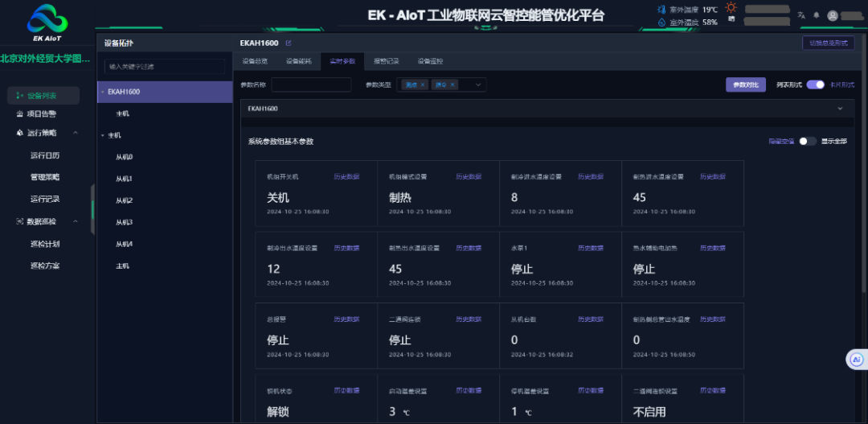
Task: Select 从机2 in the device tree
Action: tap(124, 200)
